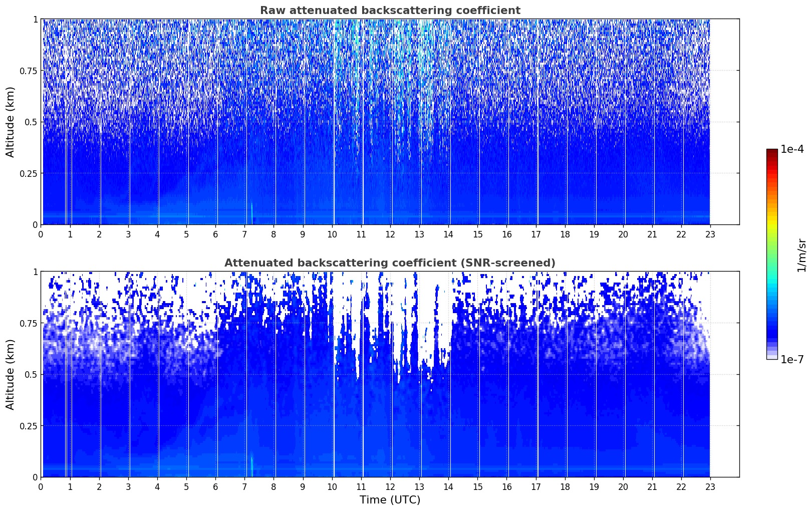
Task: Click hour tick 10 under the SNR-screened plot
Action: (x=332, y=486)
